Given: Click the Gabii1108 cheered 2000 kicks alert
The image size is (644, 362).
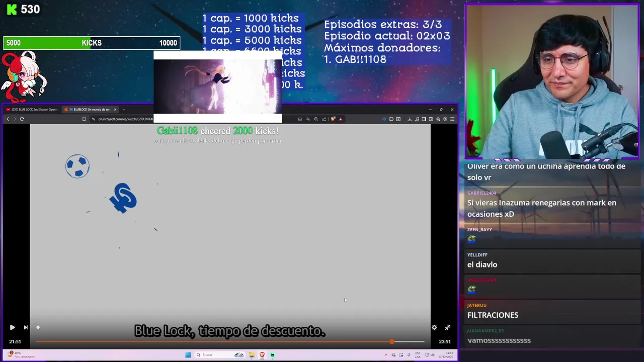Looking at the screenshot, I should pos(217,131).
